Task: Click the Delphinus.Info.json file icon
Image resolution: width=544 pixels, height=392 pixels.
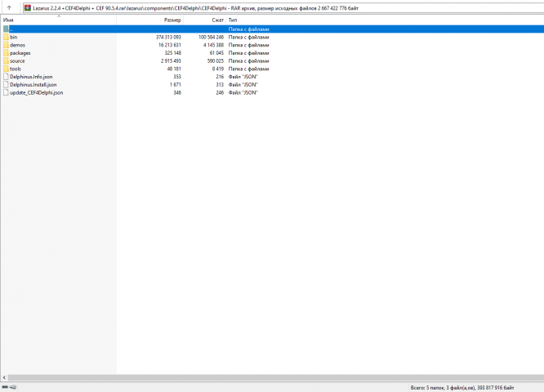Action: tap(6, 76)
